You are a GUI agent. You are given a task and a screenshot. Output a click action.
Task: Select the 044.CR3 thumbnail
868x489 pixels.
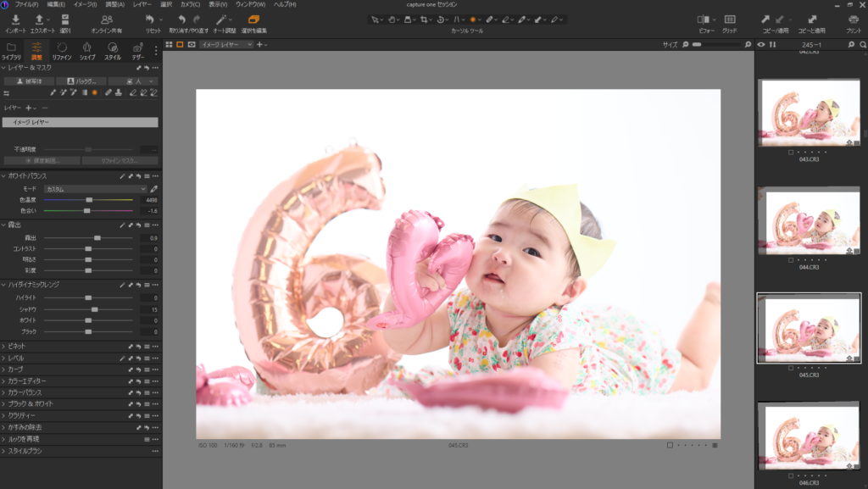(808, 220)
